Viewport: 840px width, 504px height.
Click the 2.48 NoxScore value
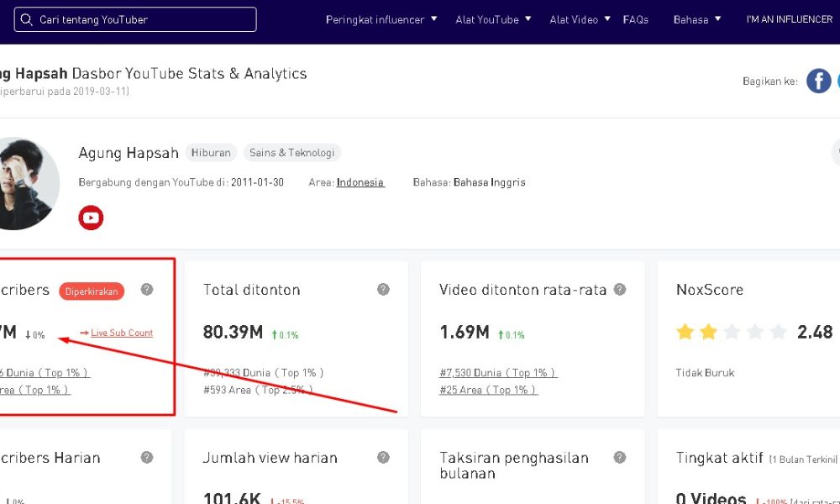coord(815,332)
